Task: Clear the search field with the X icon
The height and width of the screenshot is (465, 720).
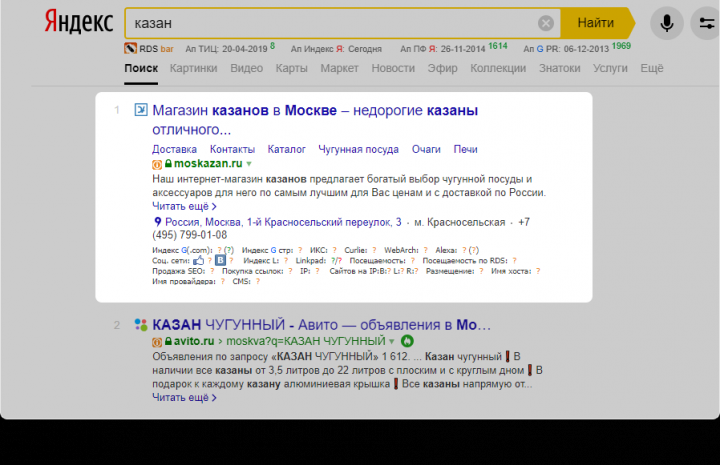Action: click(545, 23)
